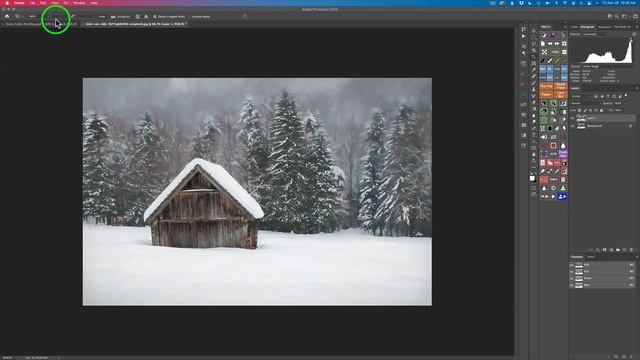Select the Brush tool
The height and width of the screenshot is (360, 640).
point(533,83)
